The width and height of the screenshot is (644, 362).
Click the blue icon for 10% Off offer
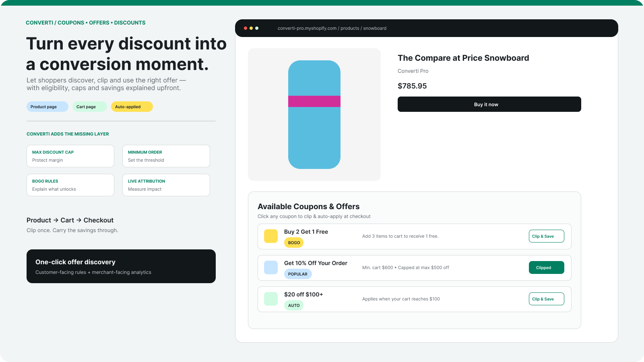point(271,267)
